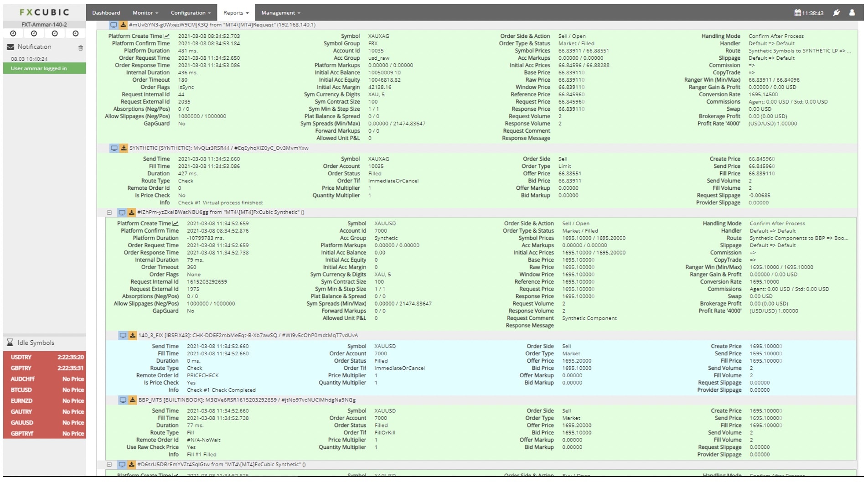Click the plug connection icon in navbar
The image size is (868, 483).
[x=837, y=13]
